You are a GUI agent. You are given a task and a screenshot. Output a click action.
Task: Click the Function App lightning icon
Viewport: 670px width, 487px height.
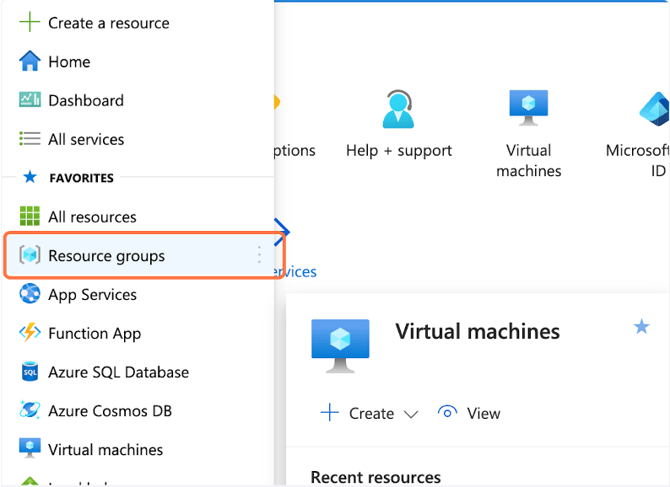tap(30, 333)
